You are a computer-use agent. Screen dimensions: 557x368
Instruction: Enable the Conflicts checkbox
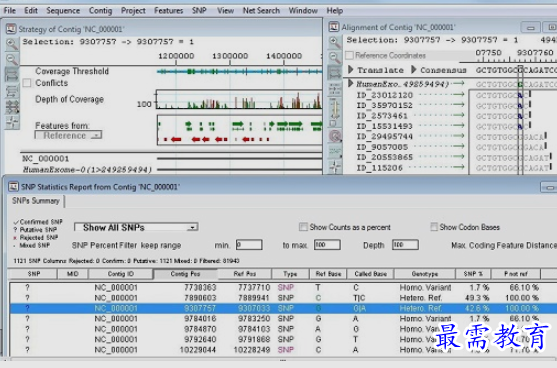coord(27,83)
